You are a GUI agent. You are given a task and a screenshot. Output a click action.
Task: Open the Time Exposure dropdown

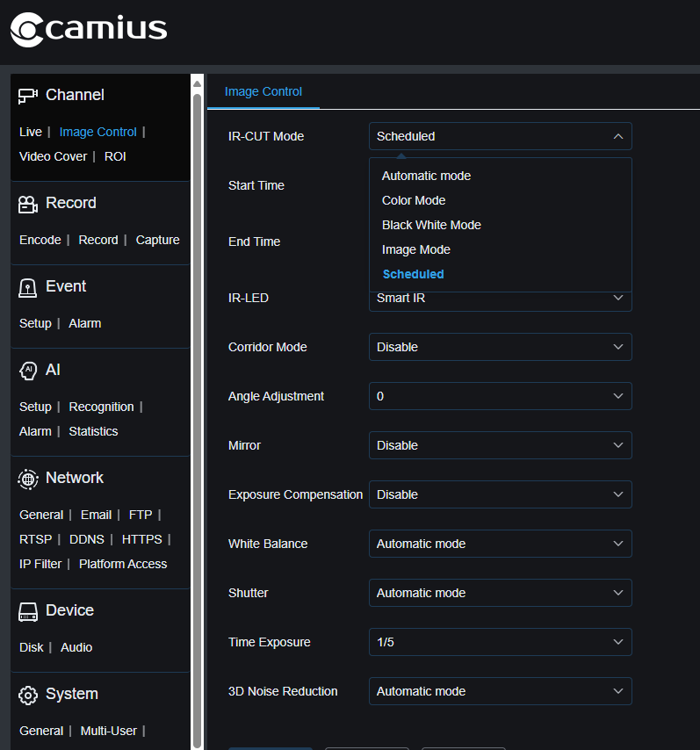pyautogui.click(x=500, y=642)
